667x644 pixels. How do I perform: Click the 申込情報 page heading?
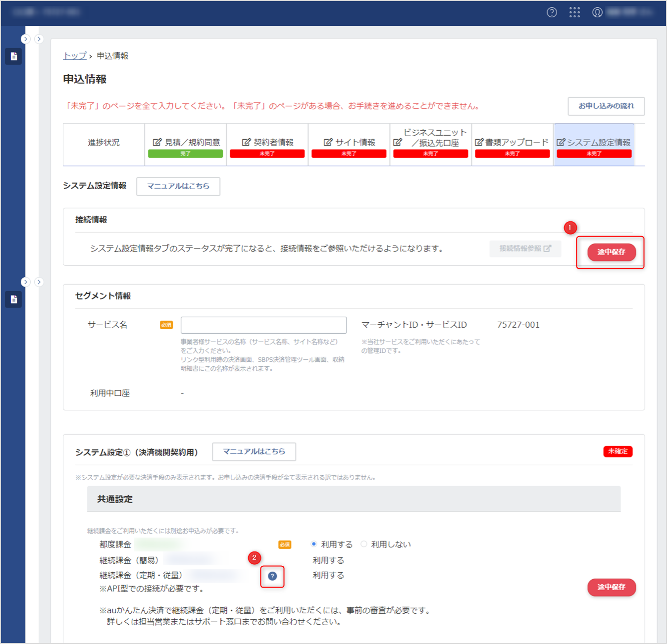85,79
